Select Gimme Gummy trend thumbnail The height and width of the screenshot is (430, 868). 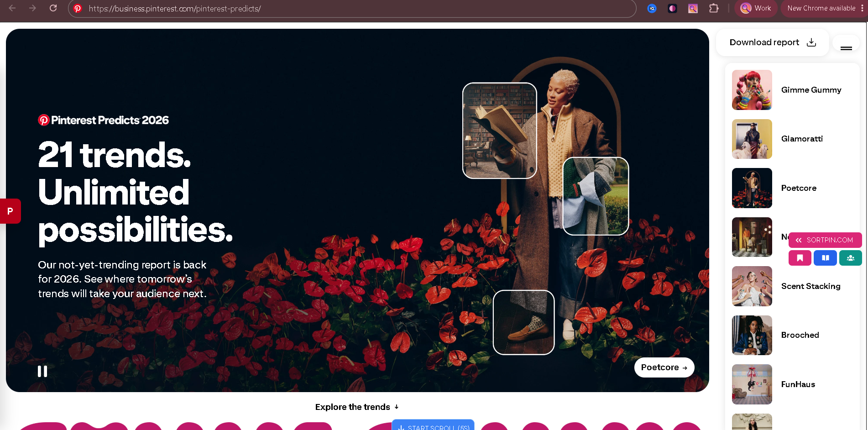[752, 90]
